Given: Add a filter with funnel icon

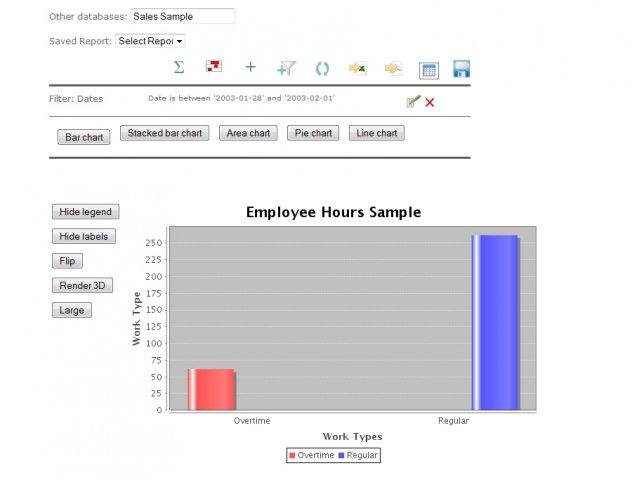Looking at the screenshot, I should 287,68.
